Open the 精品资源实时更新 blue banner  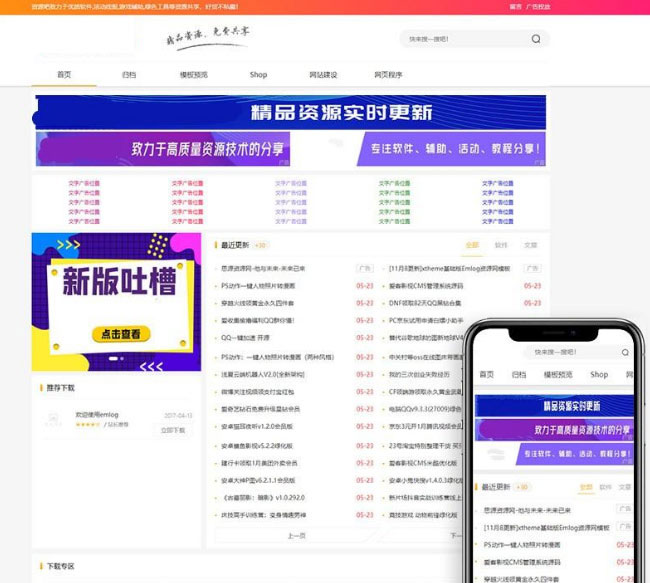coord(291,112)
